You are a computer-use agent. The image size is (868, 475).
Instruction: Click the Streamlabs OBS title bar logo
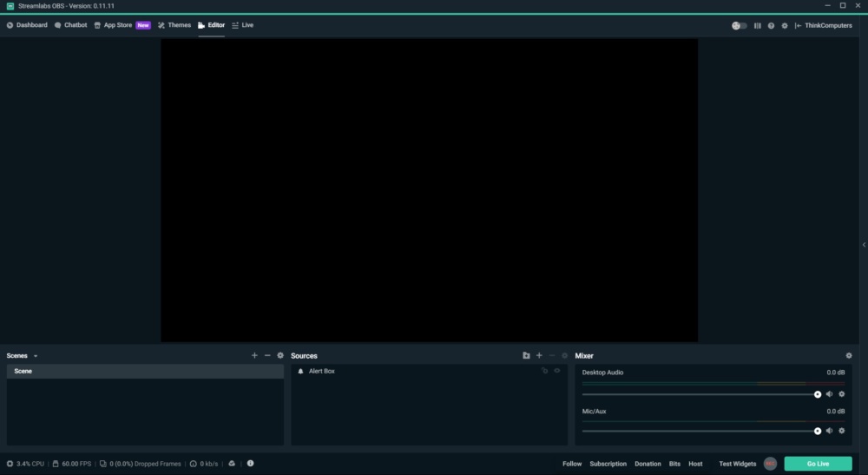point(10,6)
